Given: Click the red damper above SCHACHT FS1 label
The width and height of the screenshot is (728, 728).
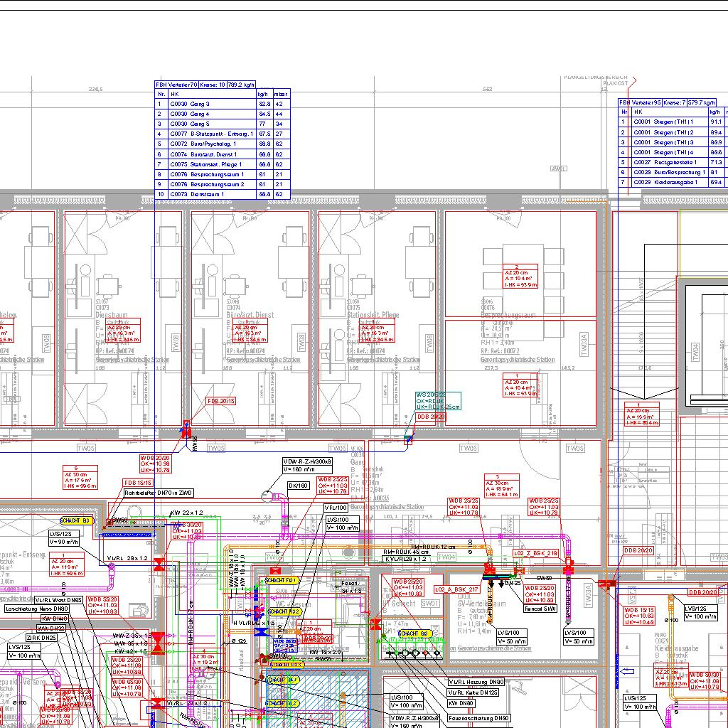Looking at the screenshot, I should [x=276, y=570].
